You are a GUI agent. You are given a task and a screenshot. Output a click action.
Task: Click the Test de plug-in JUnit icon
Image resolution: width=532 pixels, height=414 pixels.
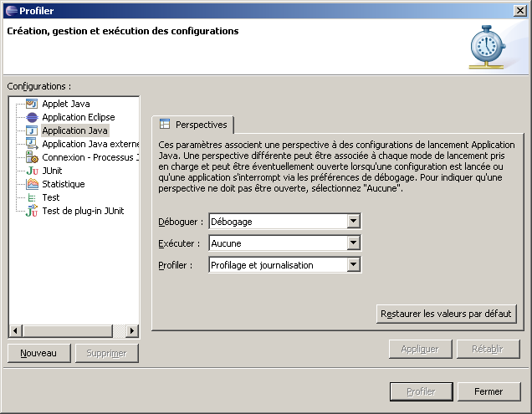(x=33, y=211)
